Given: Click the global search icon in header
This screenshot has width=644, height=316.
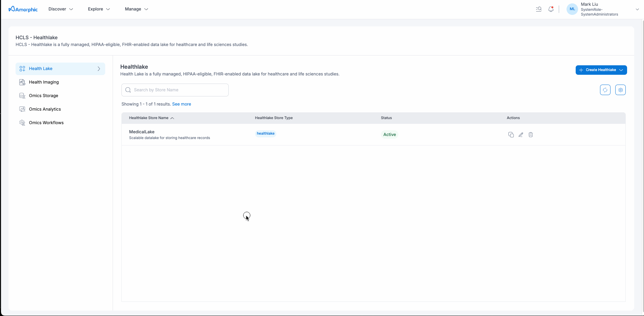Looking at the screenshot, I should click(539, 9).
